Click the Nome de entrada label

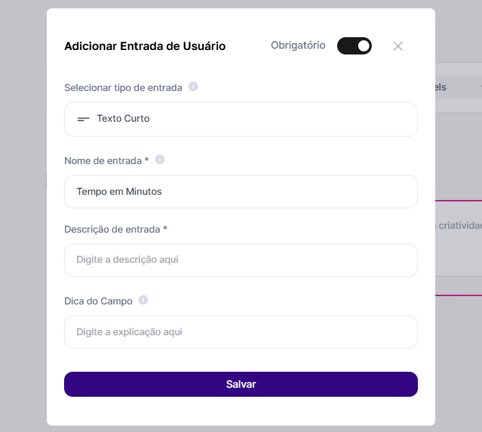103,161
